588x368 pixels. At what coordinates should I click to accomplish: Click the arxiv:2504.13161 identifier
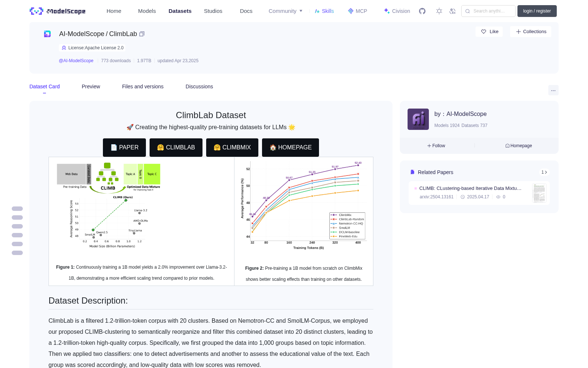(x=437, y=197)
